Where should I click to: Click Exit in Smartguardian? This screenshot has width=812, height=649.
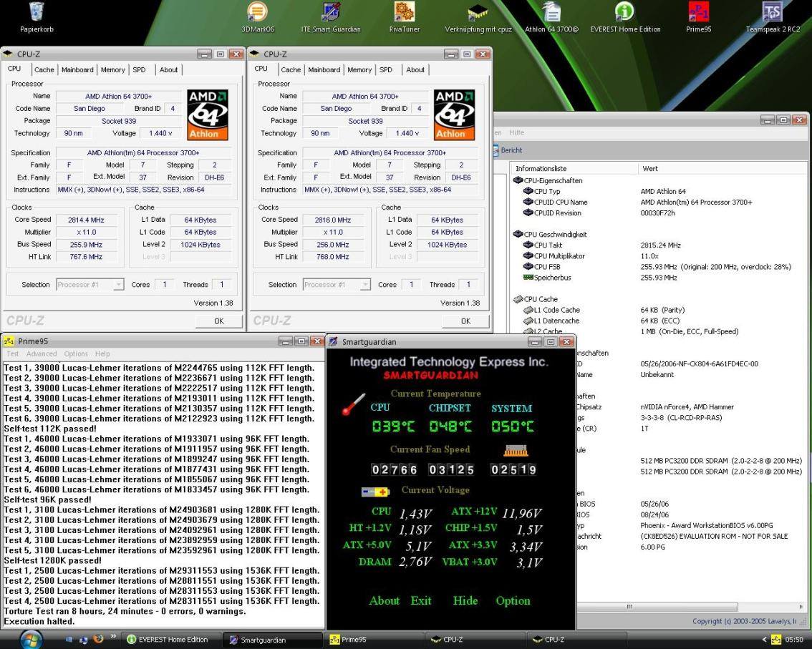tap(421, 601)
